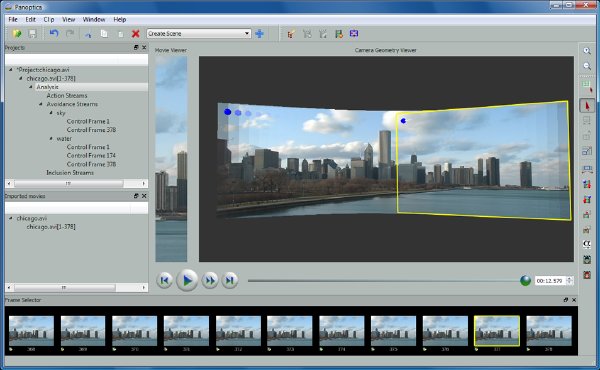Select Action Streams in tree
This screenshot has width=600, height=370.
[x=67, y=96]
